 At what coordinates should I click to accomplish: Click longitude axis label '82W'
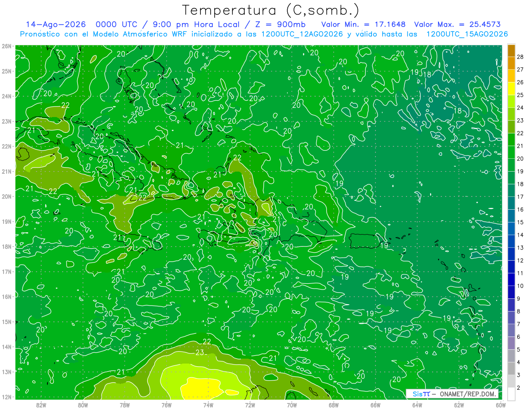coord(41,405)
